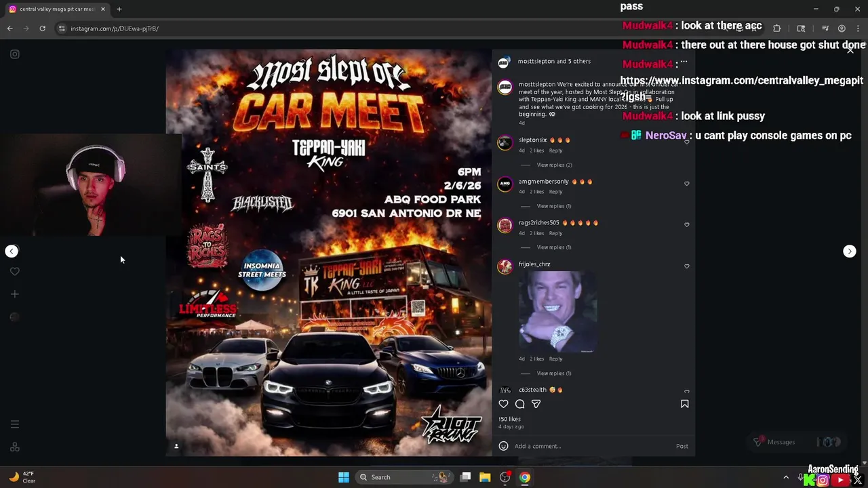
Task: Select the central valley mega pit tab
Action: [57, 9]
